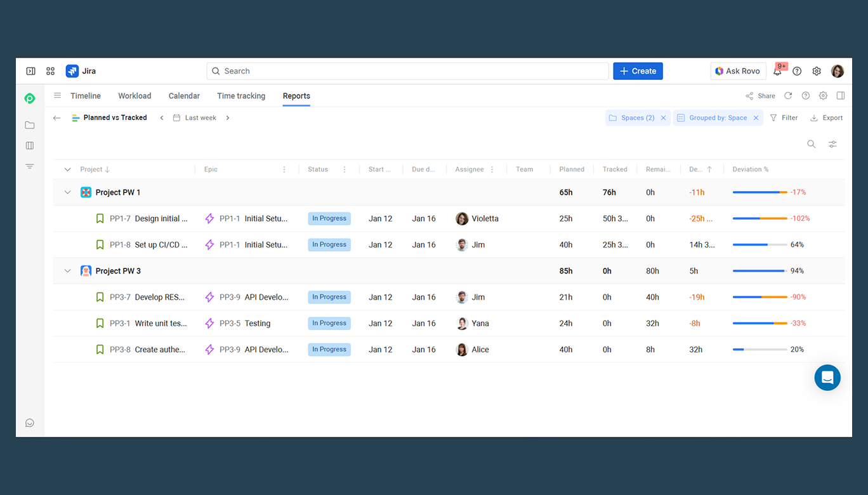Open the table display settings sliders icon
The height and width of the screenshot is (495, 868).
[832, 144]
